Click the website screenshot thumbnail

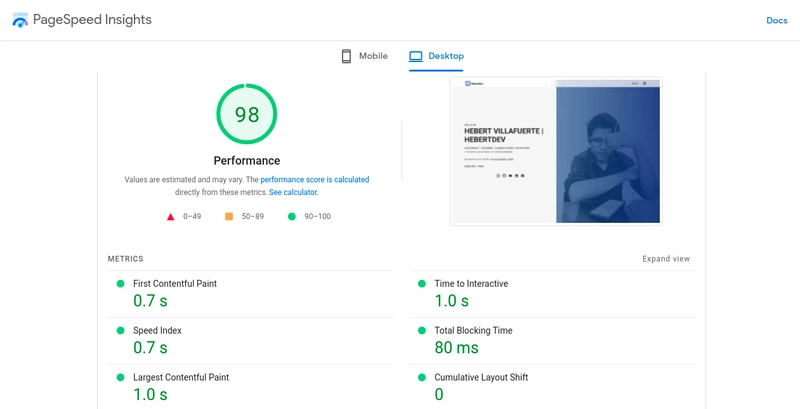(x=556, y=151)
